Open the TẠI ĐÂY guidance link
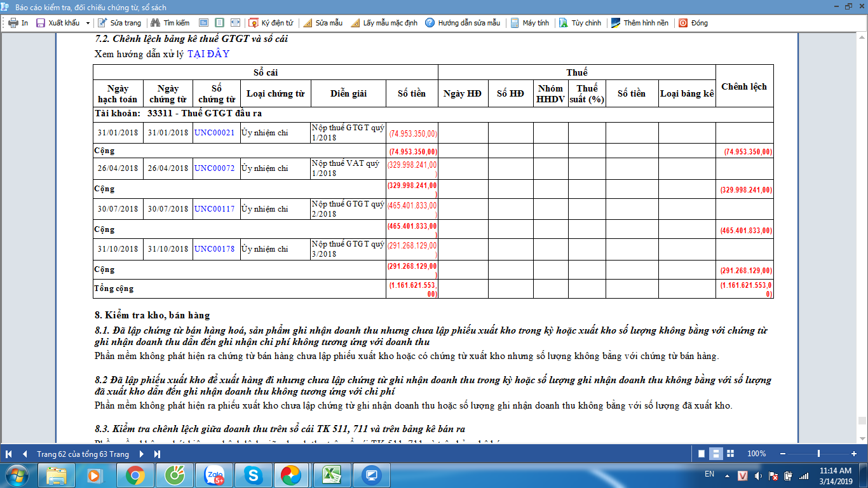 pos(208,54)
